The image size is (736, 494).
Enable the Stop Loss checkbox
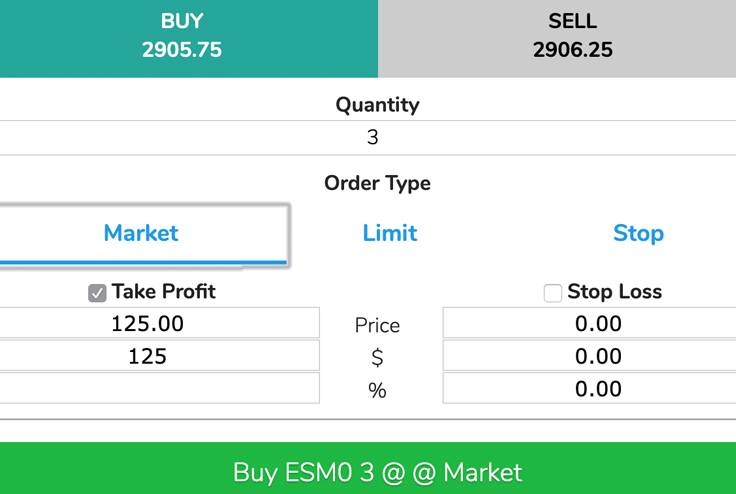coord(552,293)
